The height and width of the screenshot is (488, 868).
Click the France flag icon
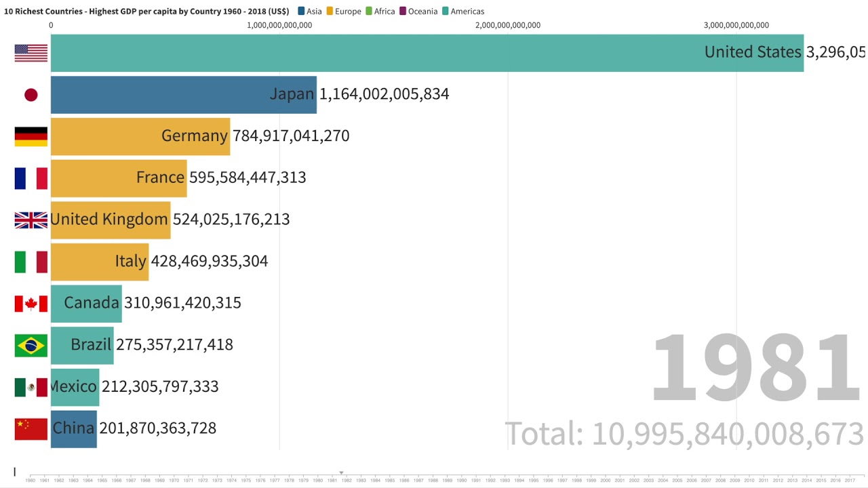31,178
